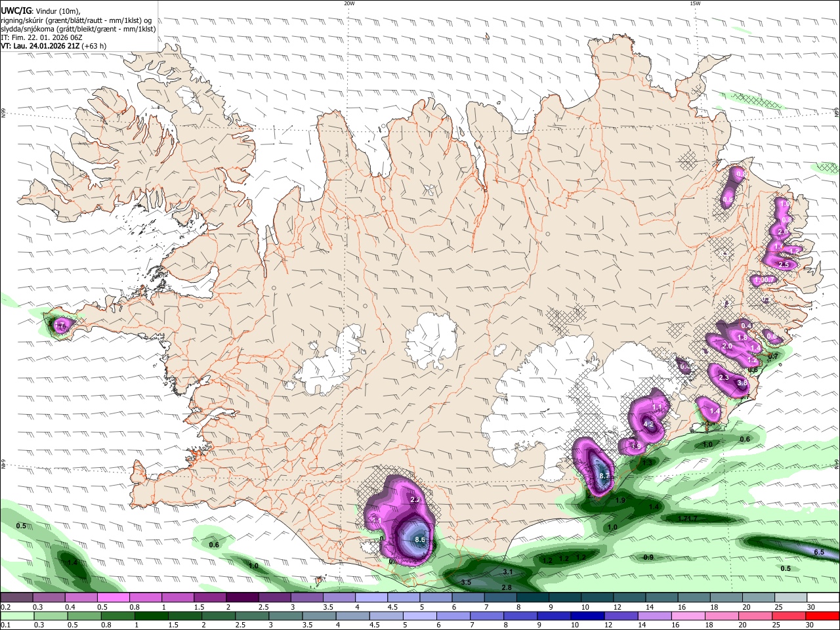Select the light pink 16 swatch, bottom legend row
The image size is (840, 630).
pos(689,616)
